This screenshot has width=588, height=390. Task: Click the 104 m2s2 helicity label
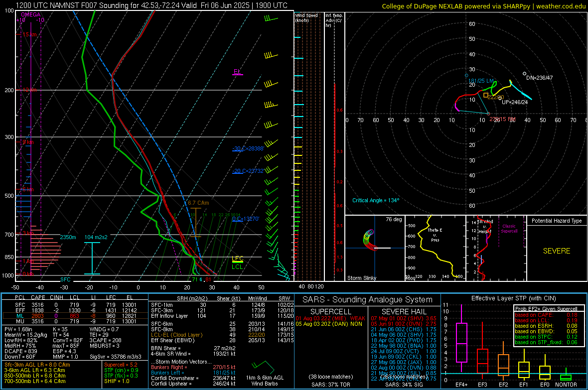click(96, 238)
